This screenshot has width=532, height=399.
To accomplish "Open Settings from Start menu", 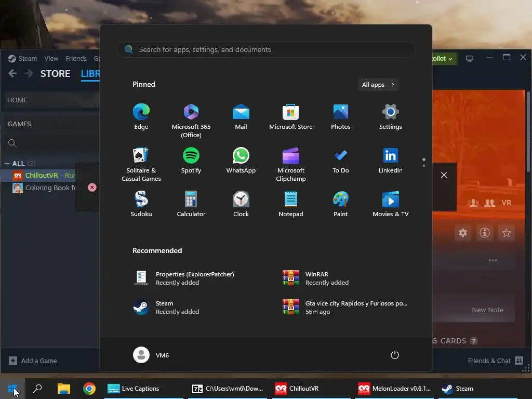I will coord(391,117).
